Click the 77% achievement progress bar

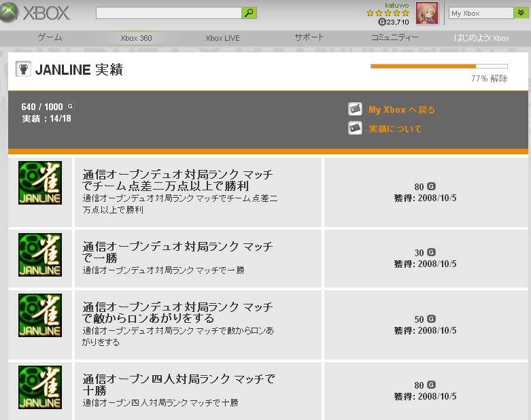(x=439, y=67)
